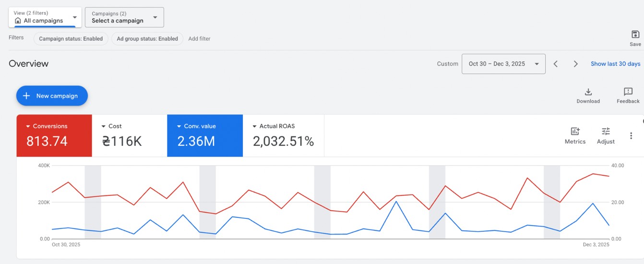This screenshot has width=644, height=264.
Task: Go to the next date range arrow
Action: (x=575, y=64)
